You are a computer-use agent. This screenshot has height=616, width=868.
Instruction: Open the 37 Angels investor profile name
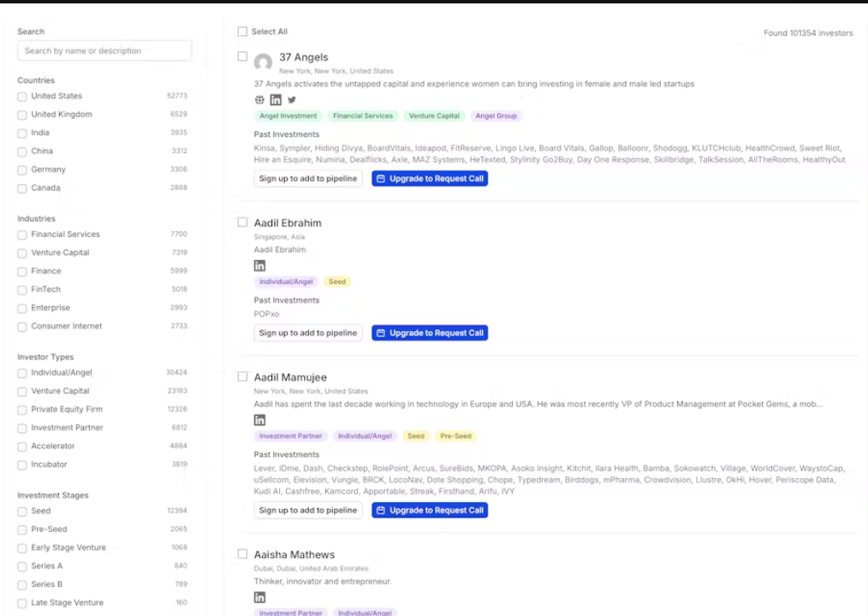click(x=303, y=57)
